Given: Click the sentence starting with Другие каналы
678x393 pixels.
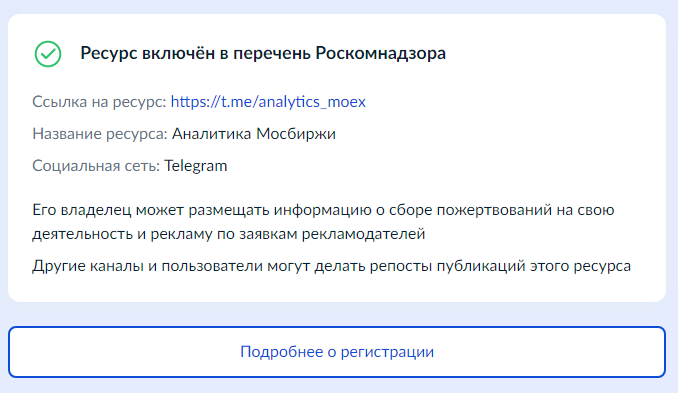Looking at the screenshot, I should tap(332, 266).
